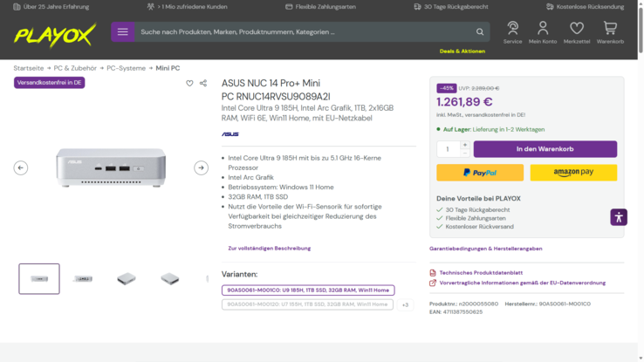Click the search magnifier icon

coord(480,32)
